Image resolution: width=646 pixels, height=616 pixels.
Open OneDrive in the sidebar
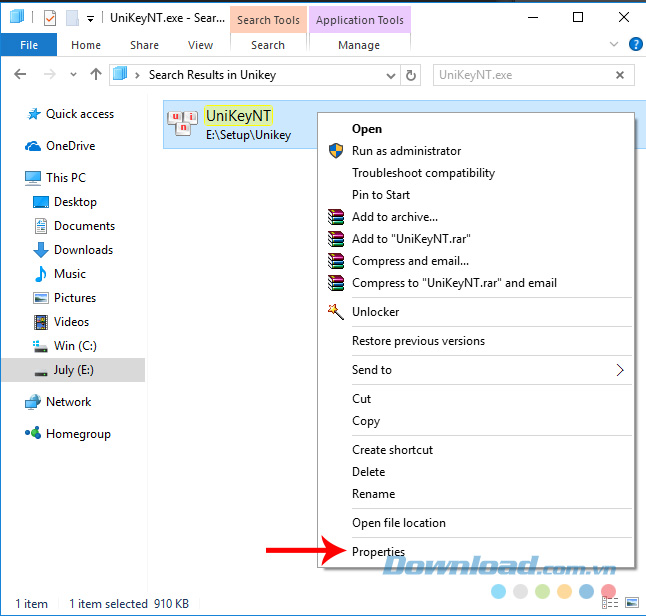(x=70, y=146)
